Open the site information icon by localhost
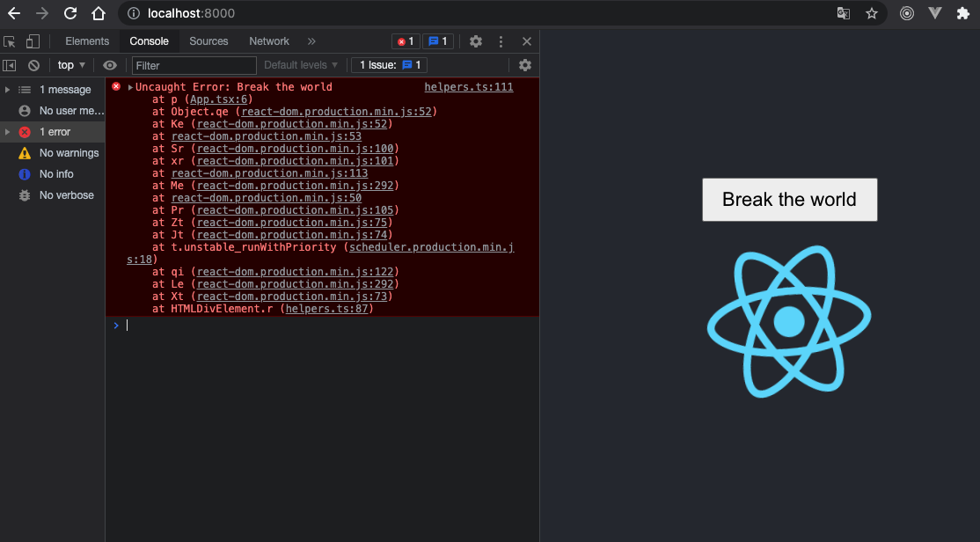Image resolution: width=980 pixels, height=542 pixels. point(133,13)
